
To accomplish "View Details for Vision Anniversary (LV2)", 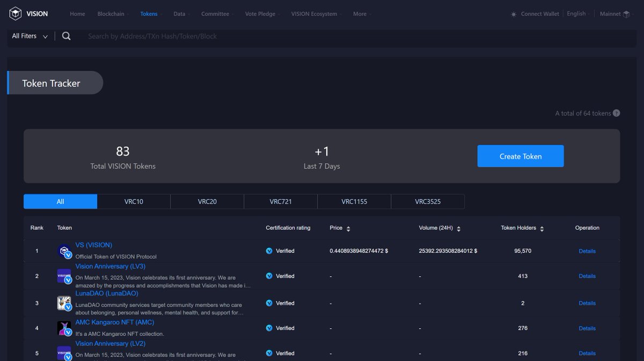I will (587, 353).
